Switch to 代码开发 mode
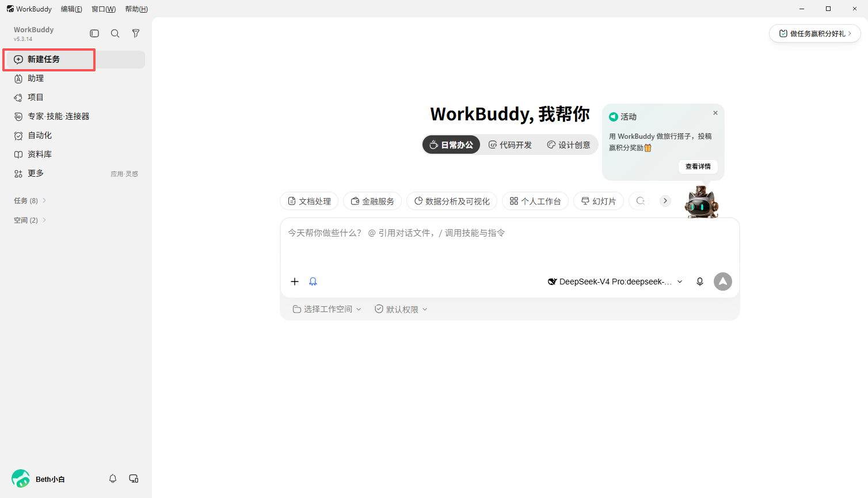The image size is (868, 498). tap(510, 145)
